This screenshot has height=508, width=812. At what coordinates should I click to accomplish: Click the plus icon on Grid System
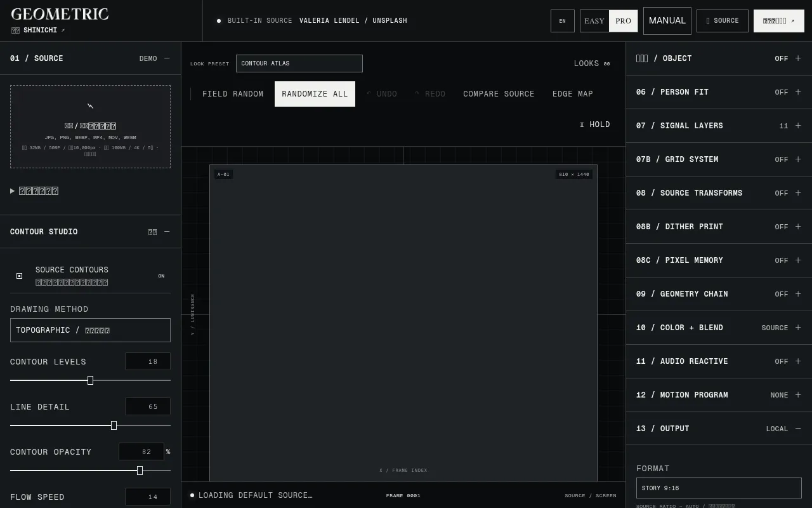(798, 159)
